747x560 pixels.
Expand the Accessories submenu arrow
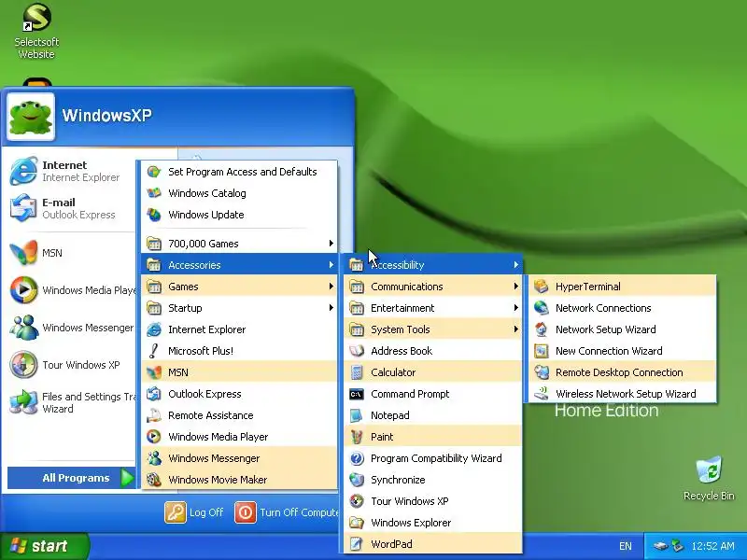(x=331, y=265)
